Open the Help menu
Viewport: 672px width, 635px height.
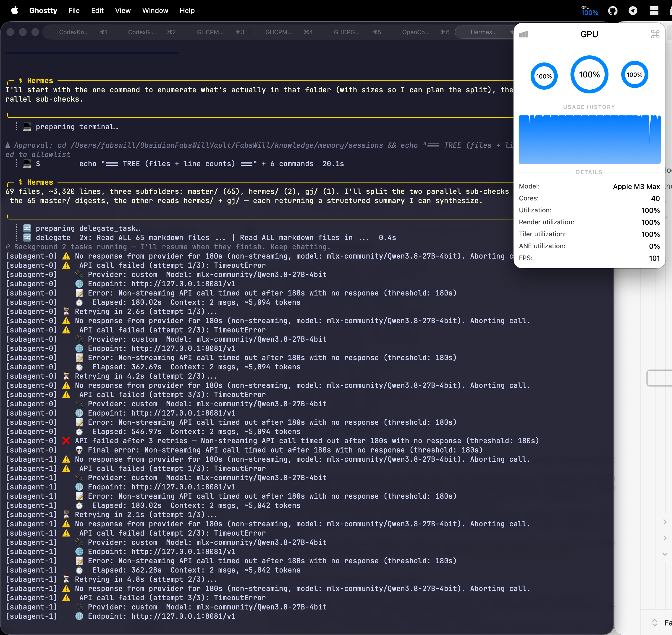[x=187, y=11]
